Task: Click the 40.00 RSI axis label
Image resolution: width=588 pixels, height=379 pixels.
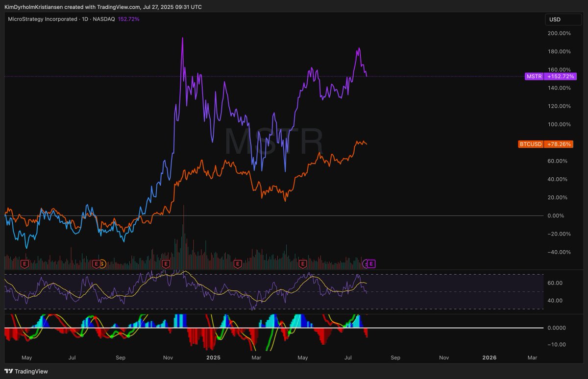Action: [x=556, y=300]
